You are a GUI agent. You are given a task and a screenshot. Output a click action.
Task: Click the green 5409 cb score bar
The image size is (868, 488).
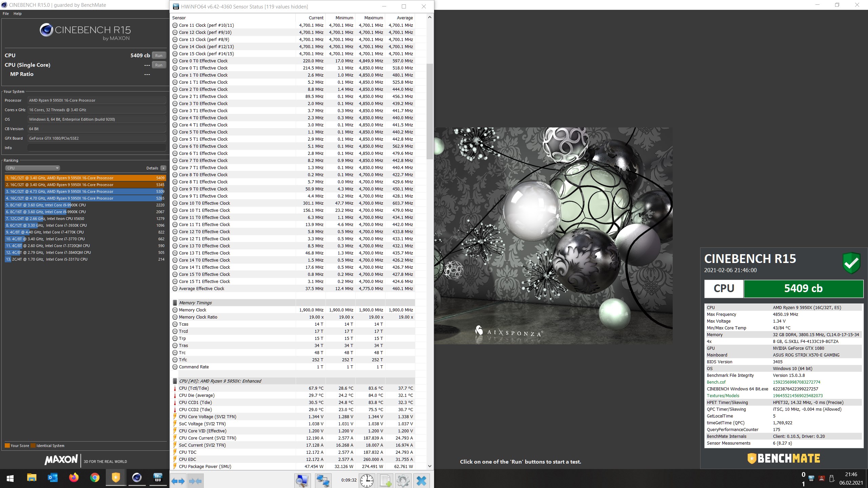(803, 289)
